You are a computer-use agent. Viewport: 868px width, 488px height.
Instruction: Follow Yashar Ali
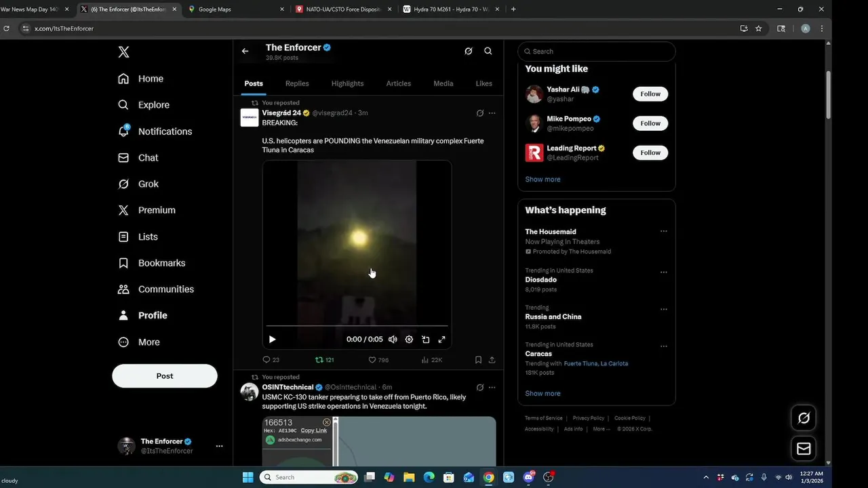coord(650,94)
